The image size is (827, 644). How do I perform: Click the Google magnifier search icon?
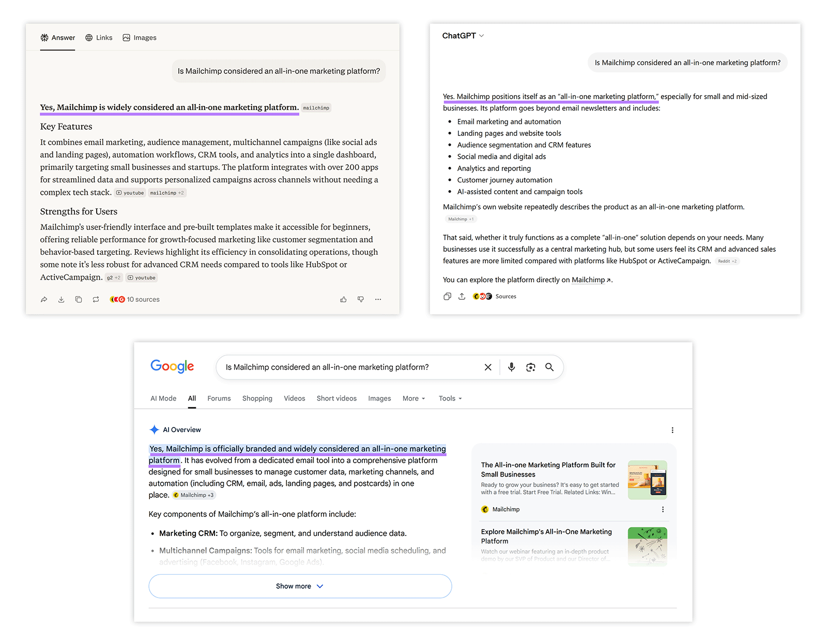click(x=549, y=367)
